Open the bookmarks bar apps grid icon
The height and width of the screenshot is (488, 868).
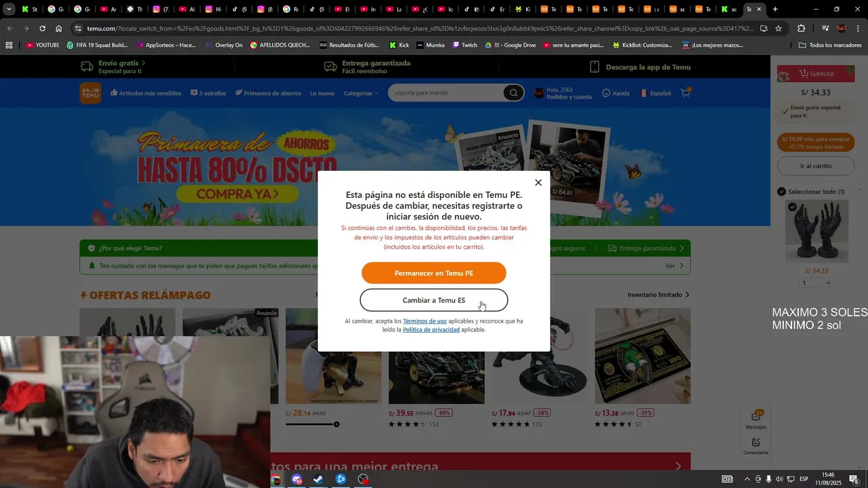pos(9,45)
